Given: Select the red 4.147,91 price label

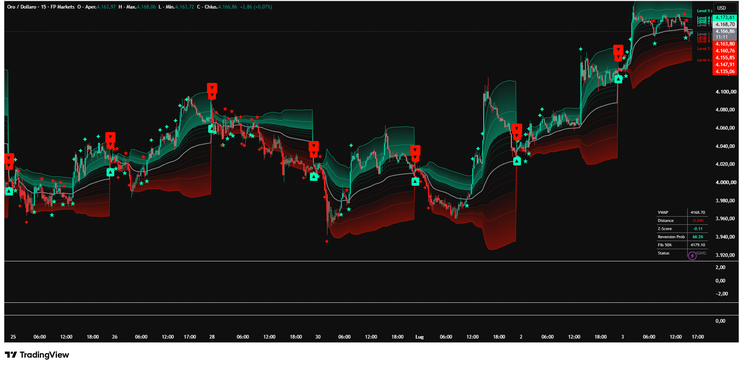Looking at the screenshot, I should (725, 64).
